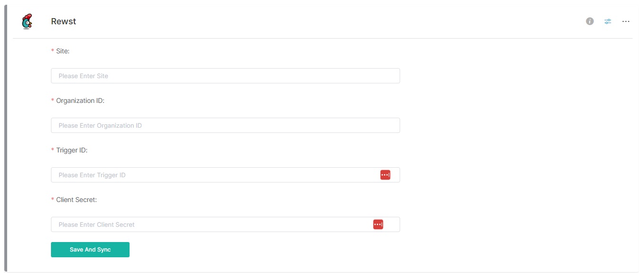
Task: Click the red asterisk next to Organization ID
Action: (x=52, y=101)
